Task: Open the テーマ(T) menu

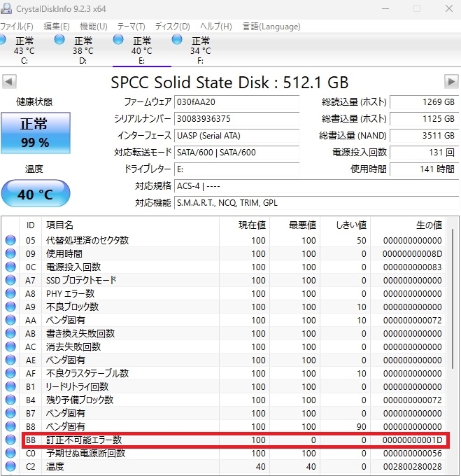Action: coord(132,27)
